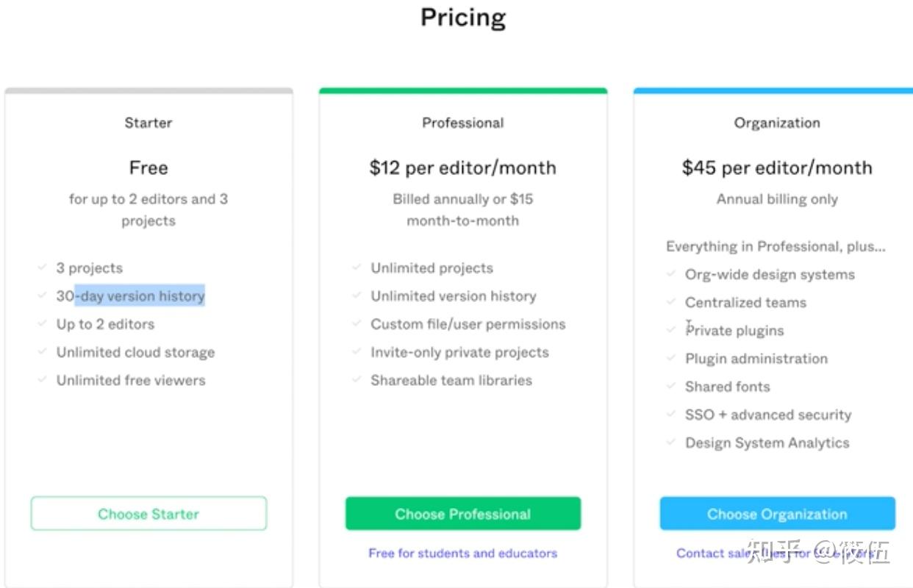Image resolution: width=913 pixels, height=588 pixels.
Task: Click the Invite-only private projects feature
Action: click(x=459, y=352)
